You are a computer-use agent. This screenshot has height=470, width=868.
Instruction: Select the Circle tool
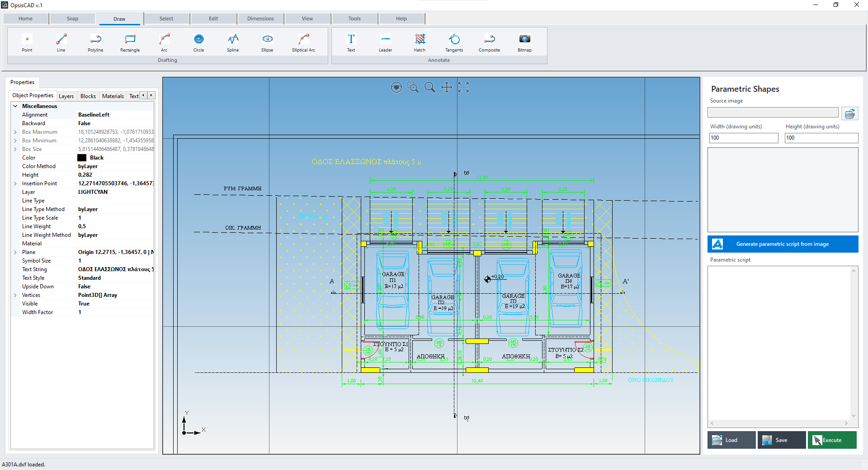198,43
